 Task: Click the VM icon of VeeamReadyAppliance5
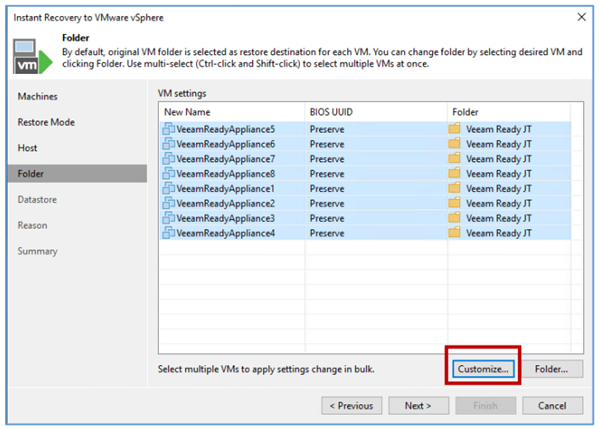click(169, 129)
